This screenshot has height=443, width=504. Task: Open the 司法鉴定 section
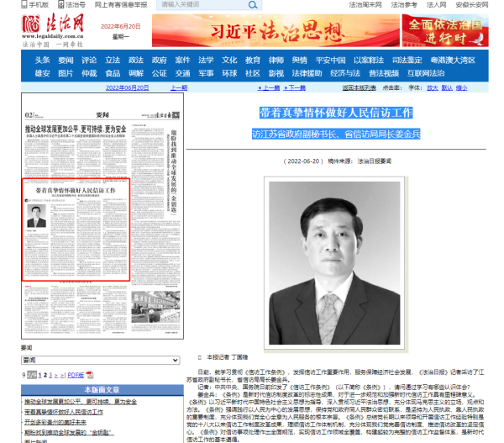coord(407,61)
